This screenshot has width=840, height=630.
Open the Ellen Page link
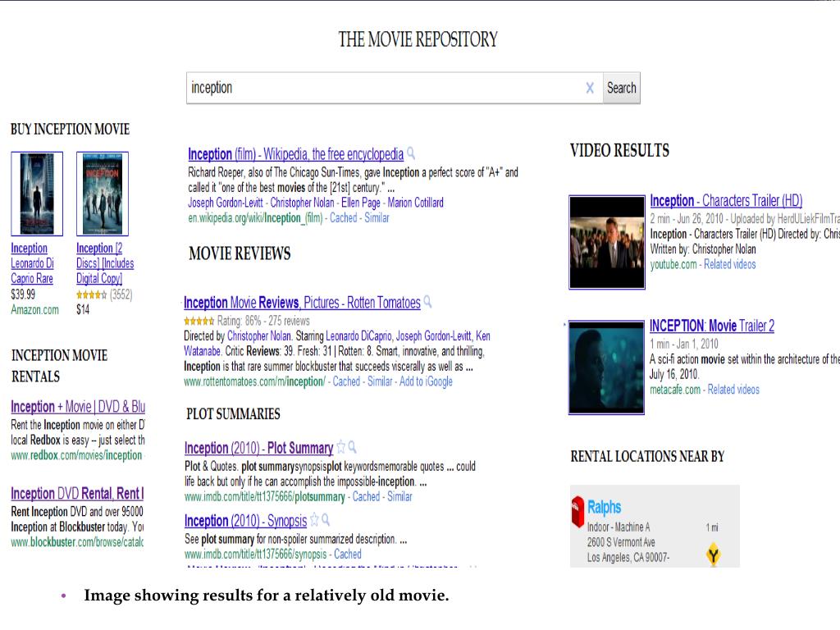(x=361, y=203)
